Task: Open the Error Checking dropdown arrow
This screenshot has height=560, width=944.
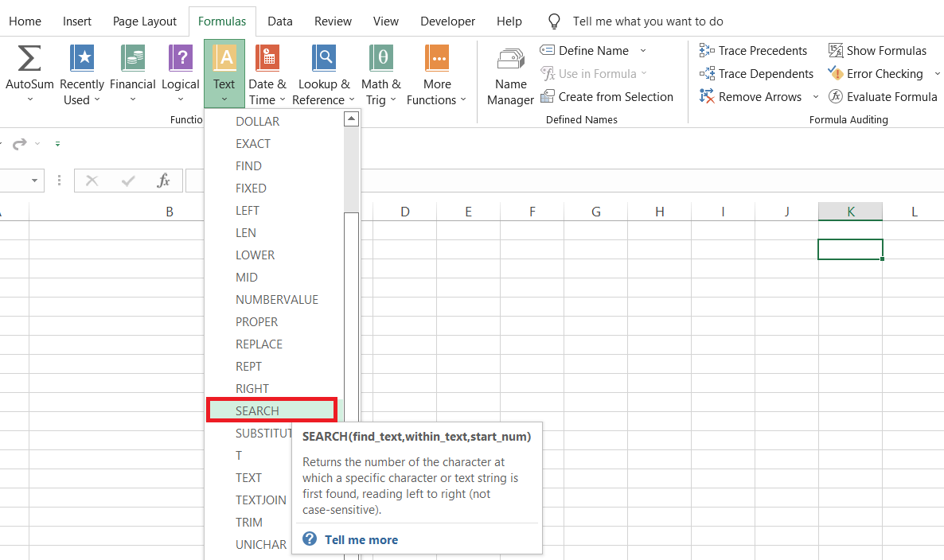Action: pos(935,74)
